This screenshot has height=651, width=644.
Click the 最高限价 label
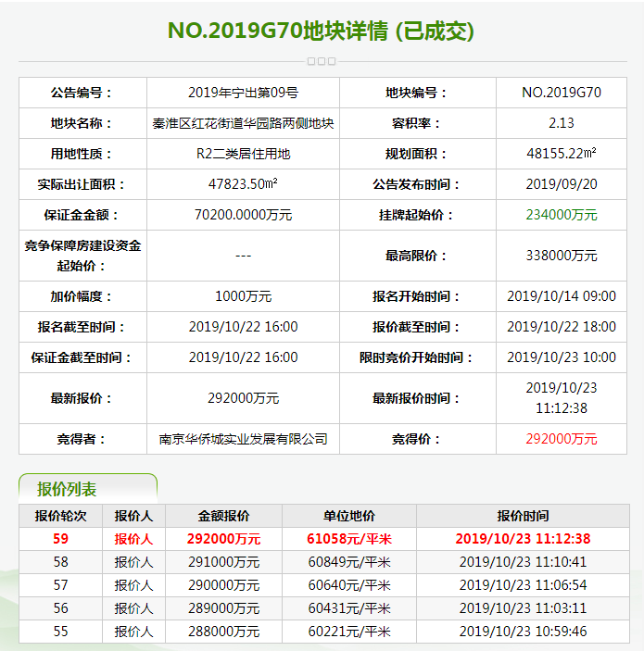(x=415, y=256)
